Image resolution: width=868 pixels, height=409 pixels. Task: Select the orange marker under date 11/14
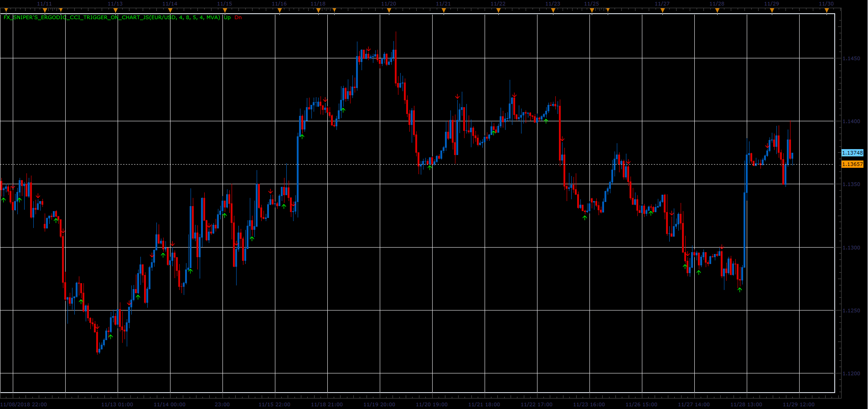point(170,9)
